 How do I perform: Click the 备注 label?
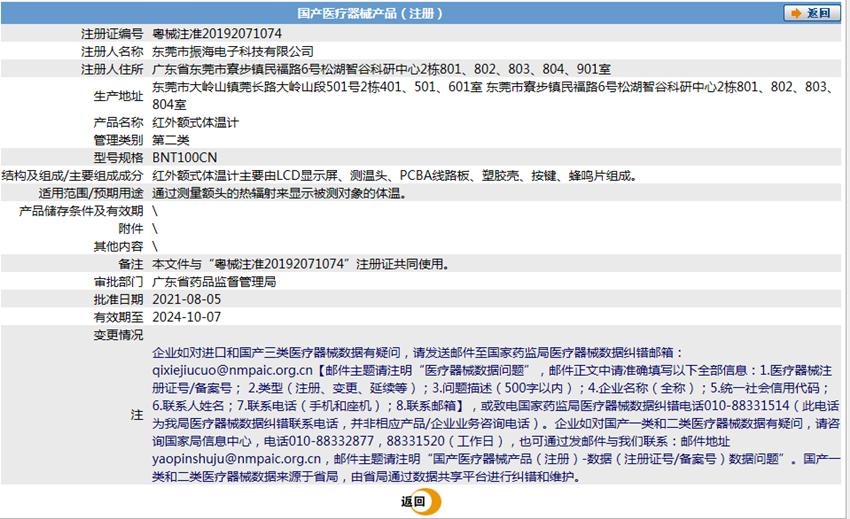point(131,264)
